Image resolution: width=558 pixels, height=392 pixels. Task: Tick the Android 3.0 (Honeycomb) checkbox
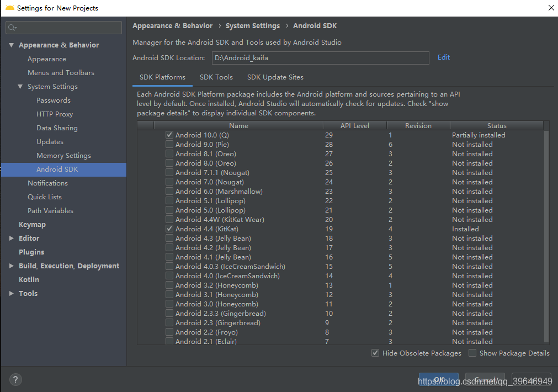click(169, 304)
